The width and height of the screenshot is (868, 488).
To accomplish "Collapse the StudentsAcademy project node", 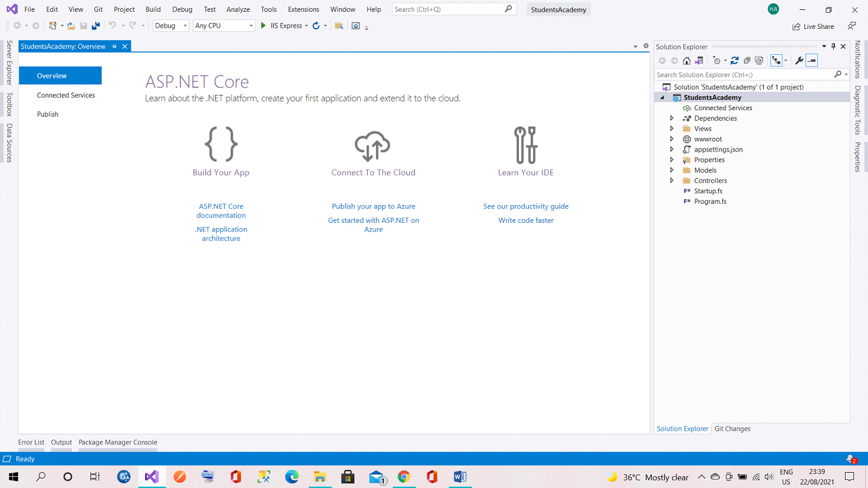I will (662, 98).
